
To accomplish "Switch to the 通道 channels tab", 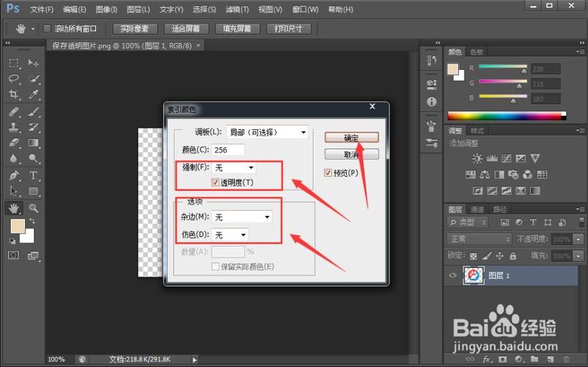I will [477, 209].
